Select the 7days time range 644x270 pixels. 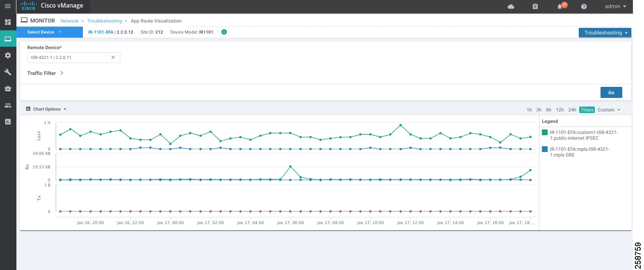(x=587, y=110)
